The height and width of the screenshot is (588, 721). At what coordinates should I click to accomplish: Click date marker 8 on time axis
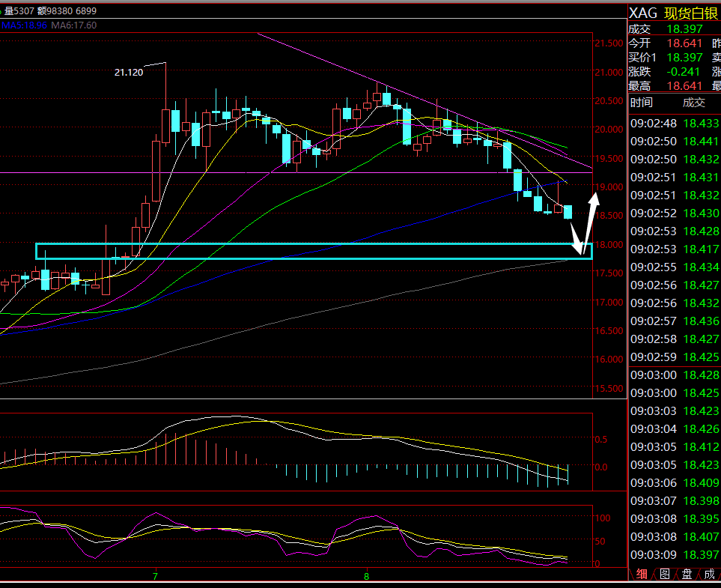click(367, 577)
